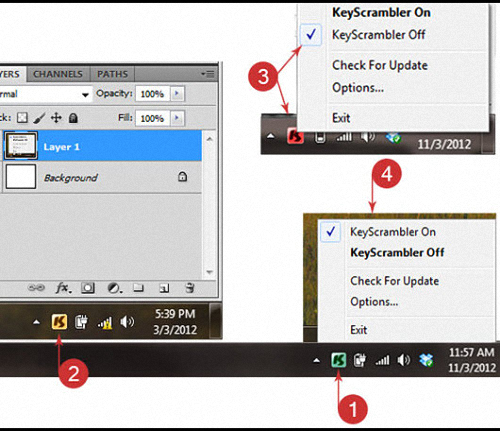Delete layer using trash icon

click(190, 288)
